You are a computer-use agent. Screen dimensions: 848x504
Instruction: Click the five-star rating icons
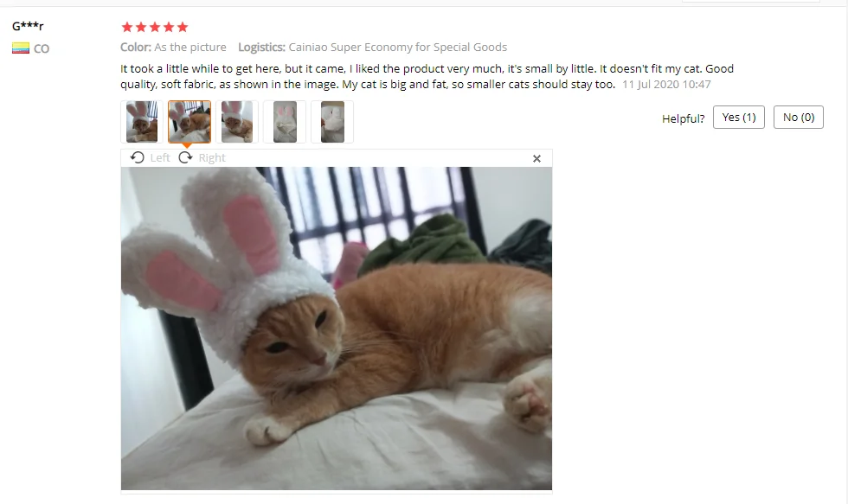click(155, 27)
